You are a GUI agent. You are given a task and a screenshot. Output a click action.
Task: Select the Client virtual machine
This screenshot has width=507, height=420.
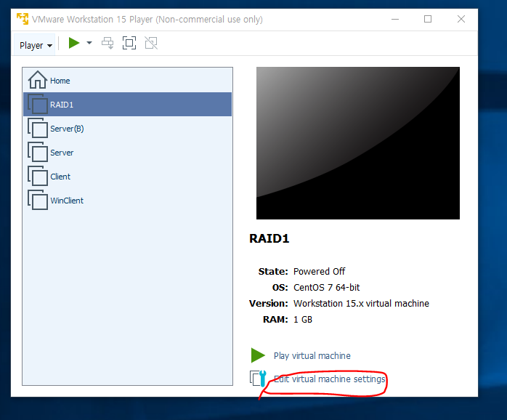point(127,177)
